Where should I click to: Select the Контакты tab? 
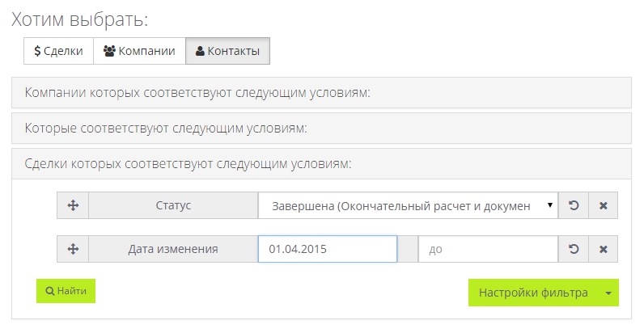click(227, 51)
